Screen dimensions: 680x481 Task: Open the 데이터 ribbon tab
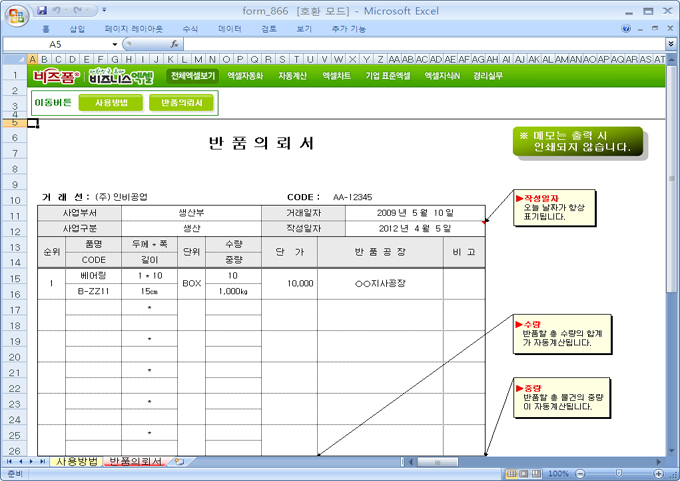[x=229, y=29]
